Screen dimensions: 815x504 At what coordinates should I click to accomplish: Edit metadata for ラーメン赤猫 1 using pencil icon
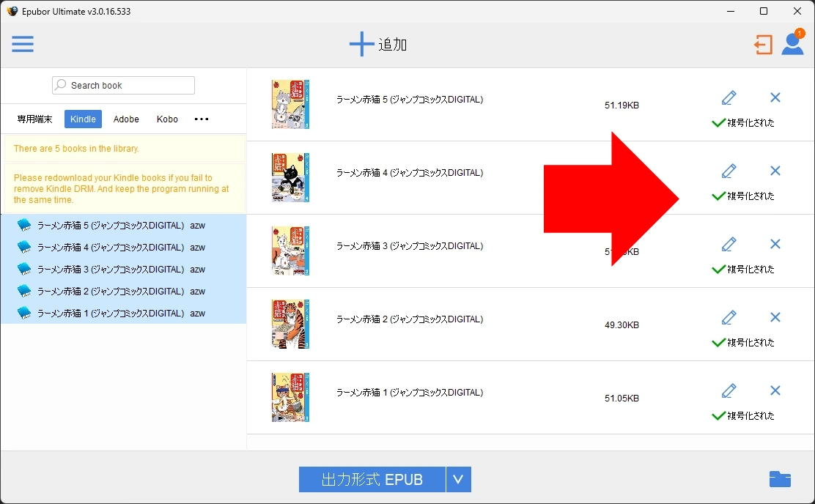[729, 390]
